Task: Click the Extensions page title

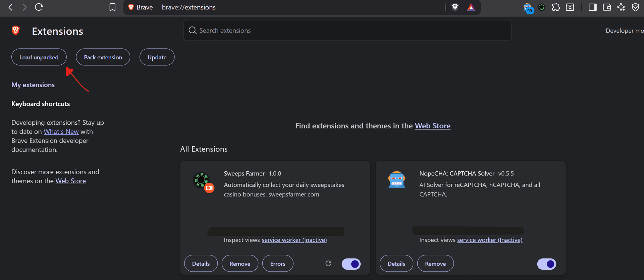Action: (57, 31)
